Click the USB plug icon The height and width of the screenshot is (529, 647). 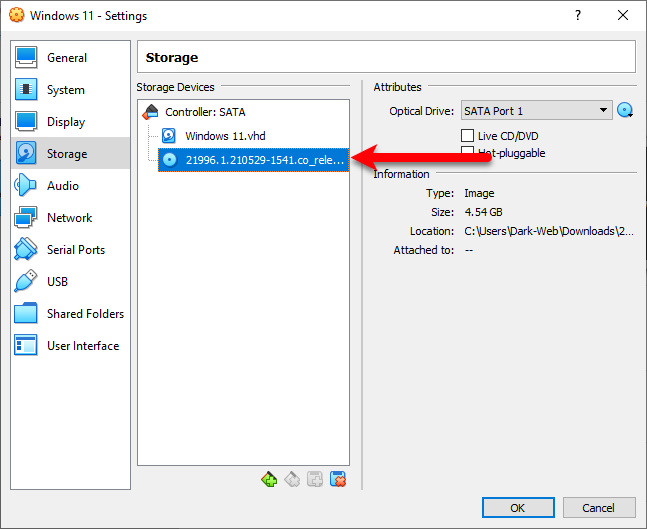(x=26, y=281)
